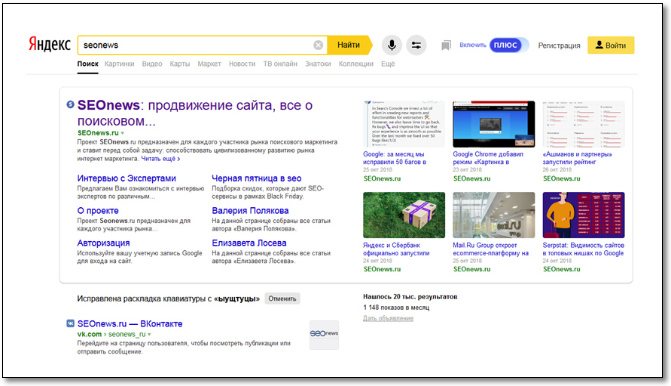Click the Дать объявление link
Screen dimensions: 671x386
(388, 318)
